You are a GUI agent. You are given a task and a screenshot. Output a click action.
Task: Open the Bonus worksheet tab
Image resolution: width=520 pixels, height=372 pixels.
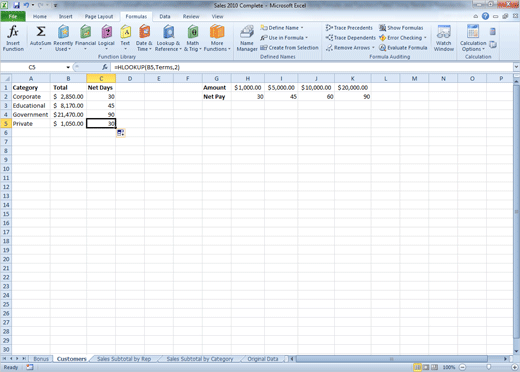point(41,359)
